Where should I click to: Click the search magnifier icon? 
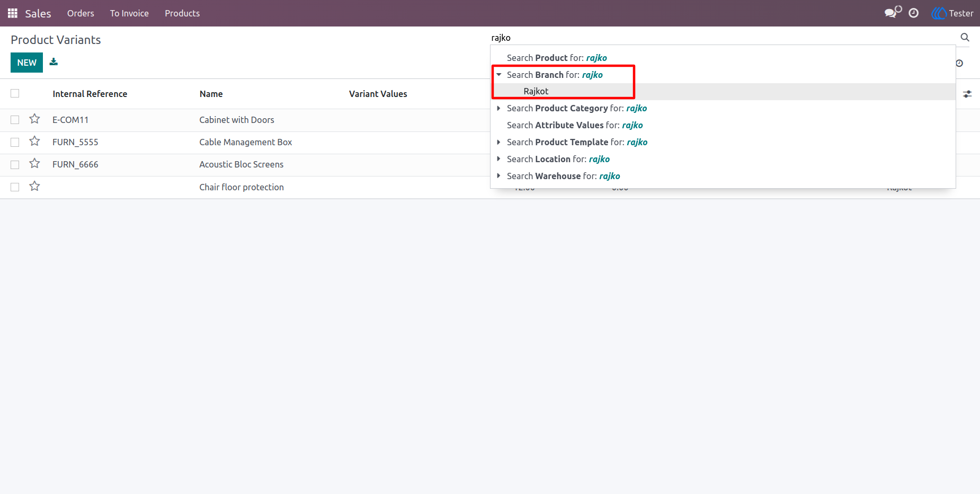[x=965, y=37]
